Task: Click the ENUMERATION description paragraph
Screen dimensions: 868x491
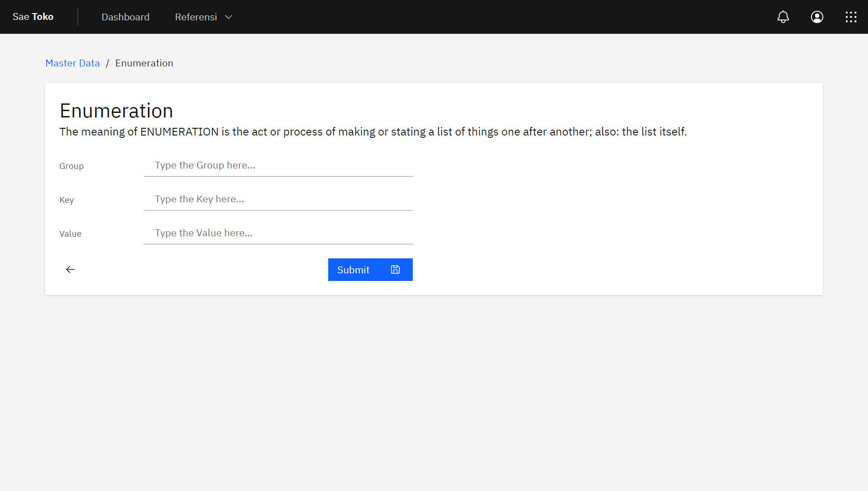Action: tap(373, 132)
